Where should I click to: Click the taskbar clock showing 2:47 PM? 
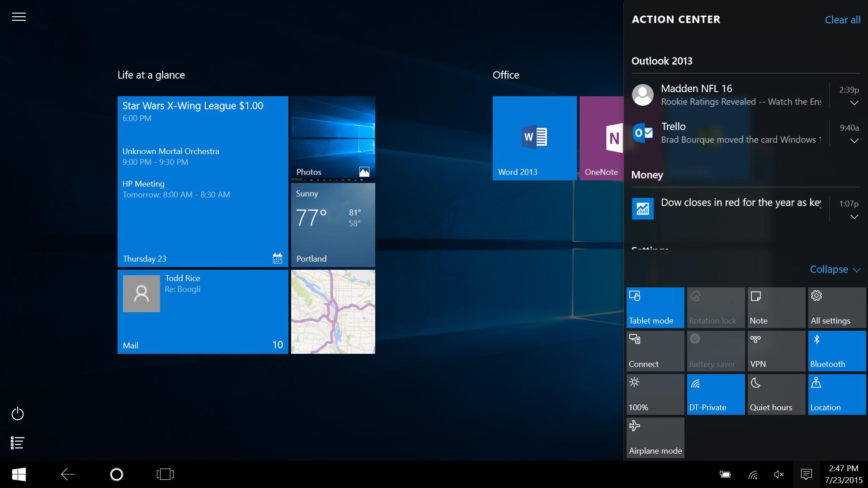tap(844, 474)
